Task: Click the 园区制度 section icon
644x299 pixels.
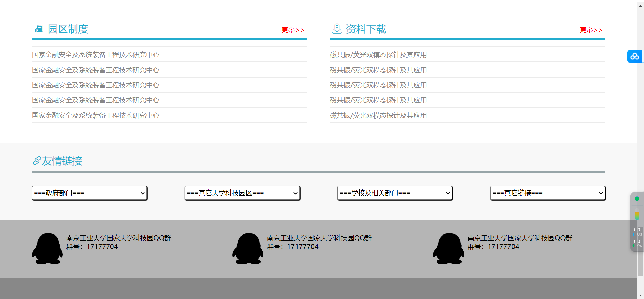Action: (39, 29)
